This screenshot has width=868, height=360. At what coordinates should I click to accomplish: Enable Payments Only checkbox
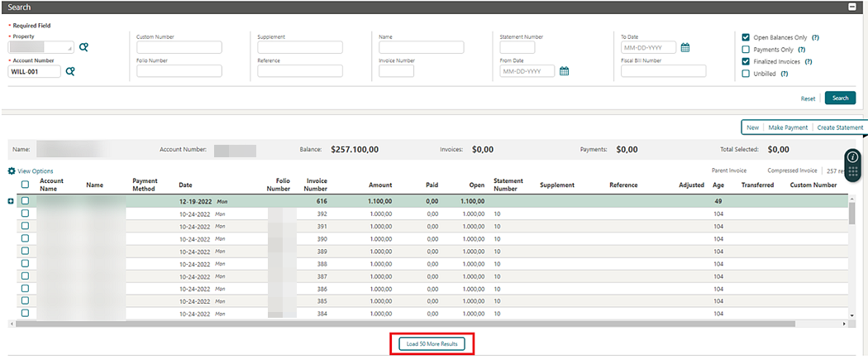[746, 50]
